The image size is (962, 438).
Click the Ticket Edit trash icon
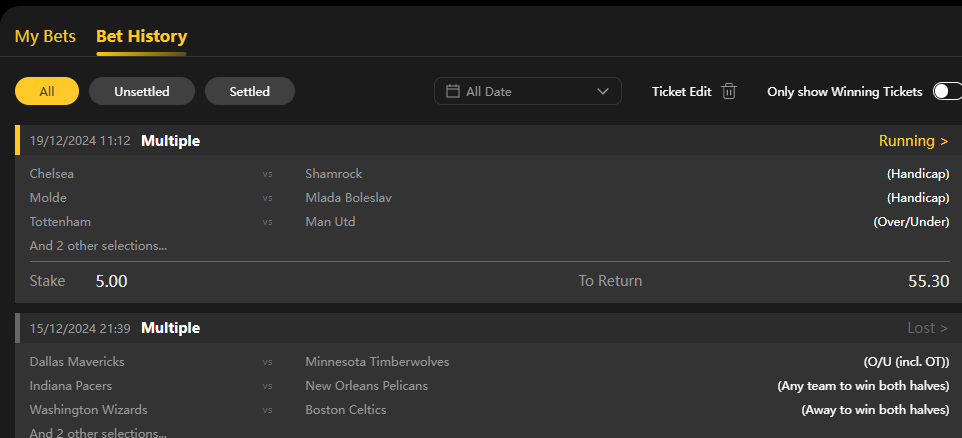pos(729,91)
